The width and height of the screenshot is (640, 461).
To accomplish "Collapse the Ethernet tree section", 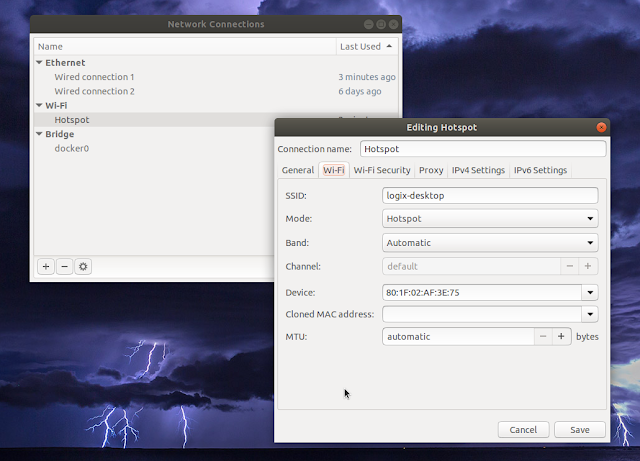I will pos(40,62).
